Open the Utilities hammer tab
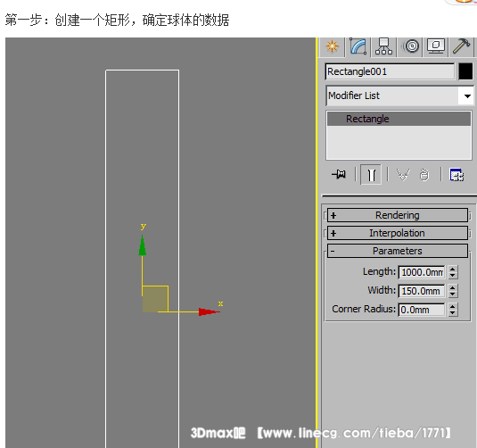Viewport: 477px width, 448px height. click(x=461, y=46)
